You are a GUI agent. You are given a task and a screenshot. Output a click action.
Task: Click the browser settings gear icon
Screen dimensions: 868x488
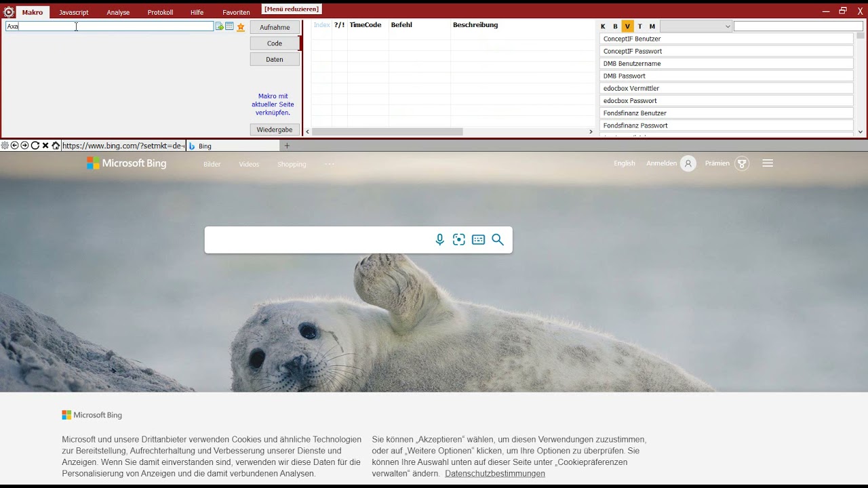5,146
